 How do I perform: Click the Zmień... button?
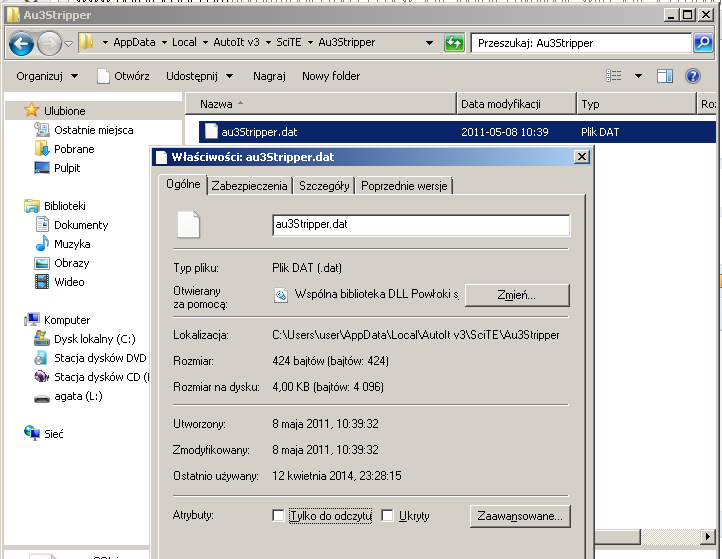[x=517, y=295]
